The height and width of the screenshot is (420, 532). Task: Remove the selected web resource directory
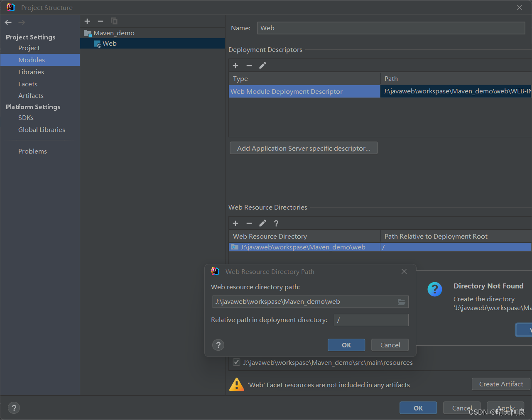point(249,223)
